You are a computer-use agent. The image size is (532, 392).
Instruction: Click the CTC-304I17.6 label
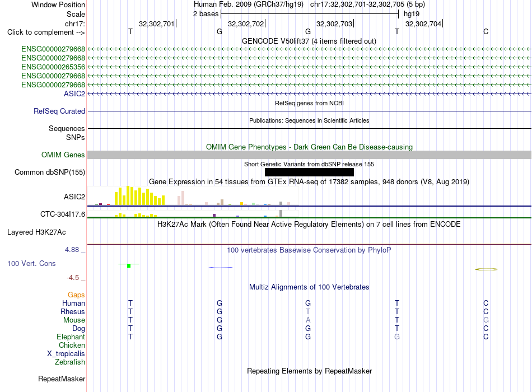pos(63,214)
